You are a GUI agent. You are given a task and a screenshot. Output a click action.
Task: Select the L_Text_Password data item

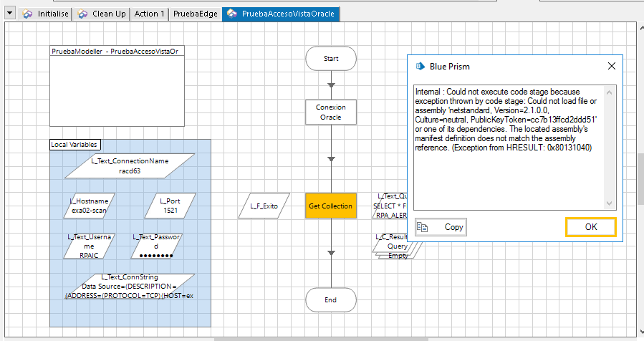pos(156,246)
